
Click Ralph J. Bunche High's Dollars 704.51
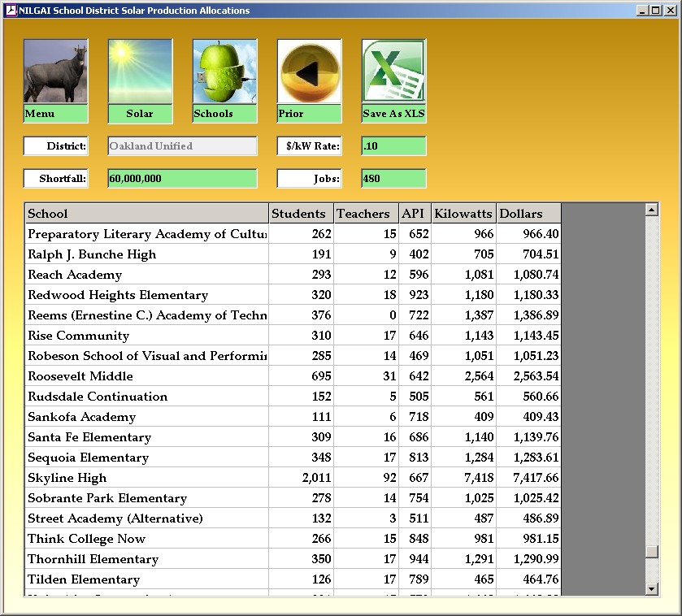tap(541, 254)
